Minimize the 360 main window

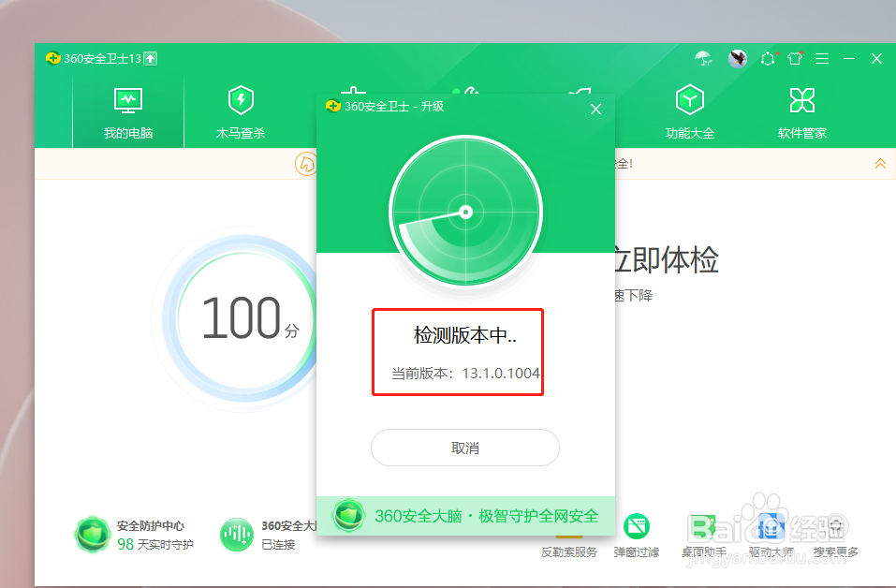(x=849, y=58)
